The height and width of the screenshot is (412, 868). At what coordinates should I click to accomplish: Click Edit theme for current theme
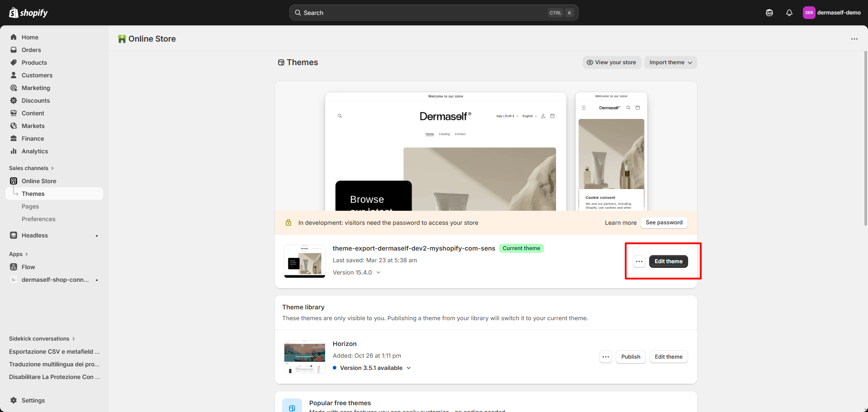click(x=669, y=261)
